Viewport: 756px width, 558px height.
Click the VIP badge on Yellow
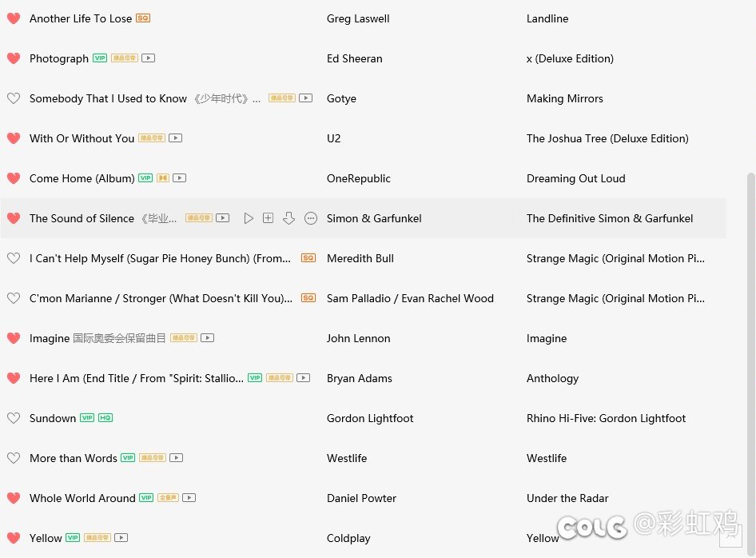tap(73, 538)
